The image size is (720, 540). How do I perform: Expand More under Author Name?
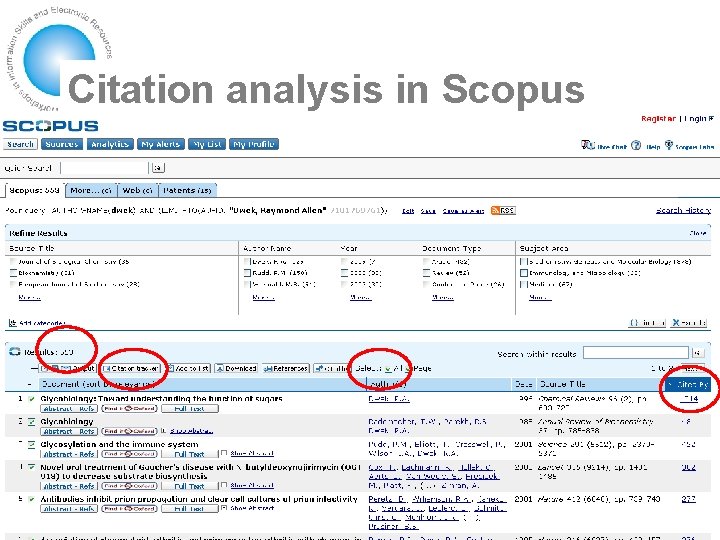pos(264,298)
